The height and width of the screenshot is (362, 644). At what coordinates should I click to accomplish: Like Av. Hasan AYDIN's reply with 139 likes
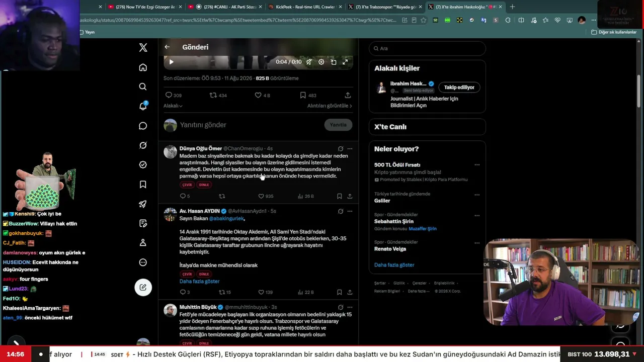coord(265,292)
